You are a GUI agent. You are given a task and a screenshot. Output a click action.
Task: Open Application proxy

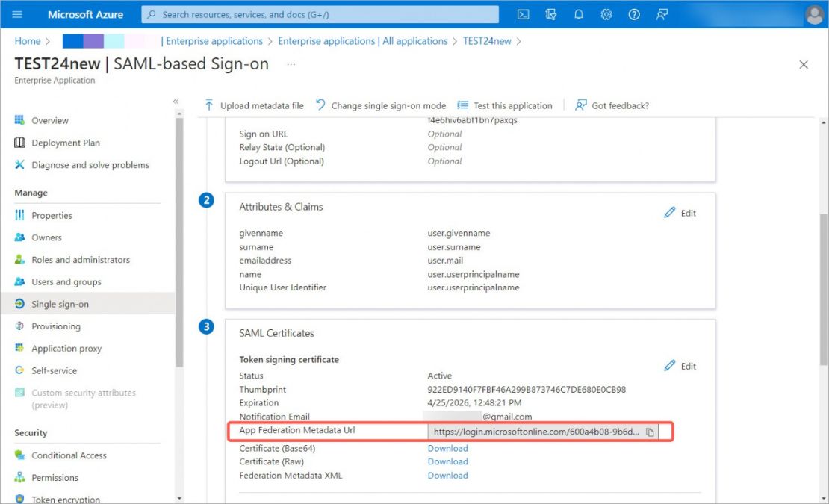pyautogui.click(x=58, y=349)
